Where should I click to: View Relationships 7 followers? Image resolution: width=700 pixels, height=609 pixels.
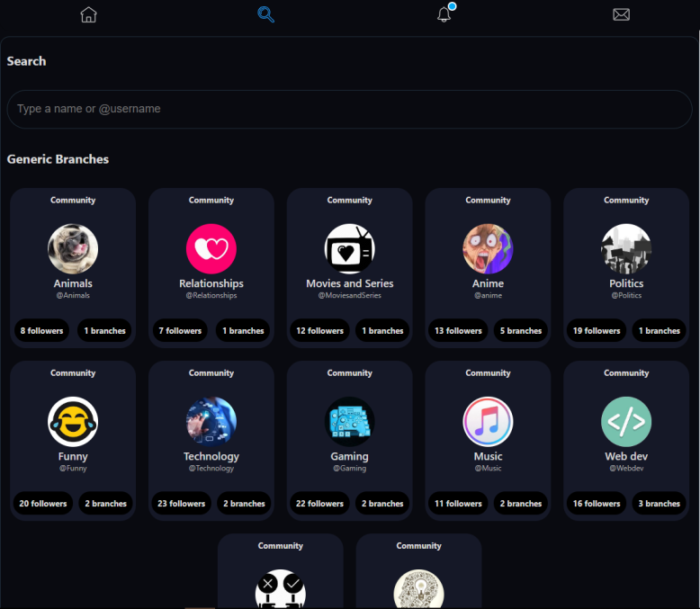click(x=180, y=331)
